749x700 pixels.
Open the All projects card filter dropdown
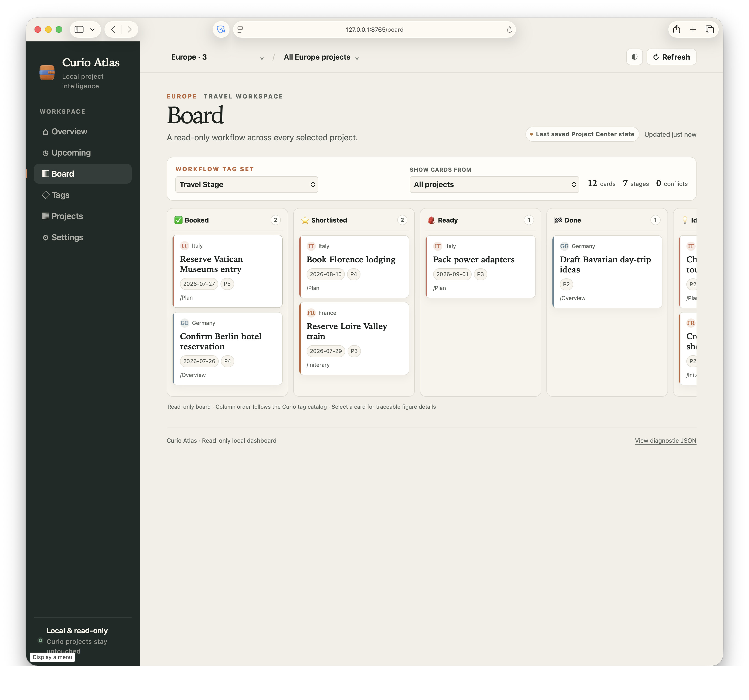point(494,185)
